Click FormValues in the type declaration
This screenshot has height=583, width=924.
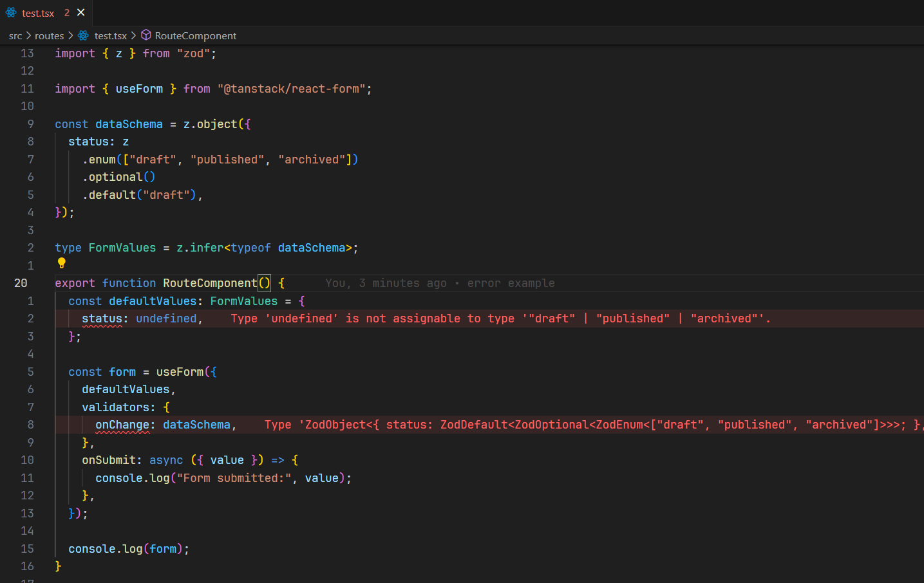pyautogui.click(x=122, y=248)
